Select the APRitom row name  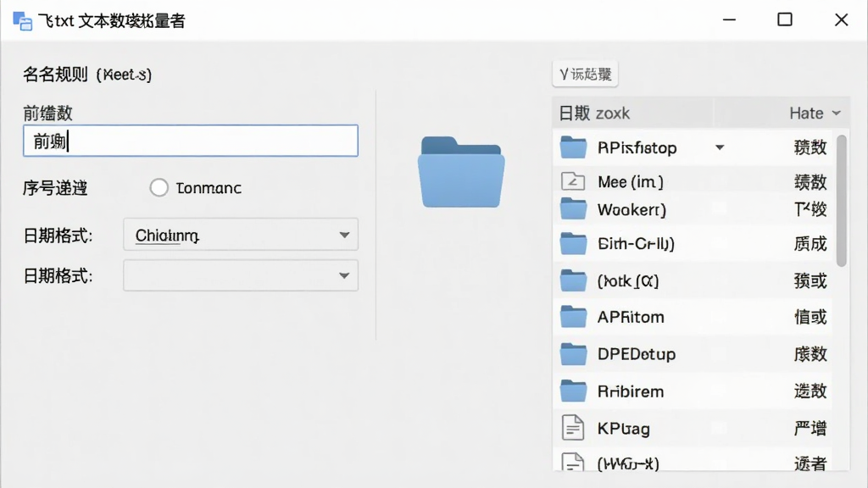pyautogui.click(x=631, y=317)
